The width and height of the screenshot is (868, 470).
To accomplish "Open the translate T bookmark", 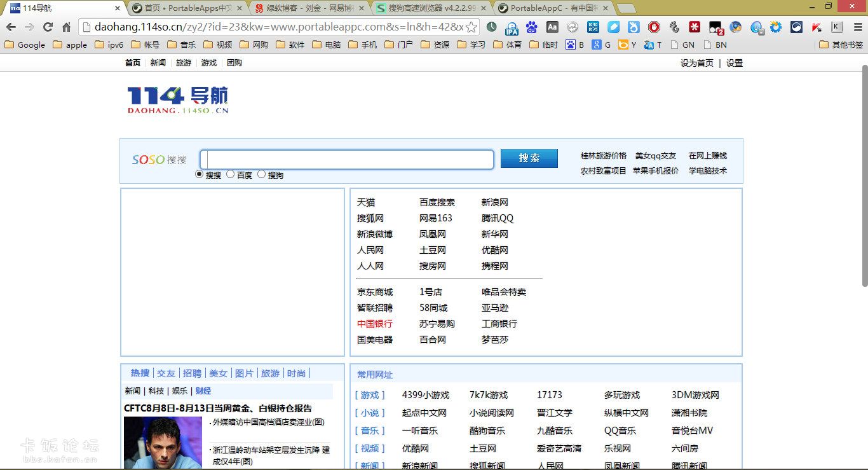I will pyautogui.click(x=653, y=45).
